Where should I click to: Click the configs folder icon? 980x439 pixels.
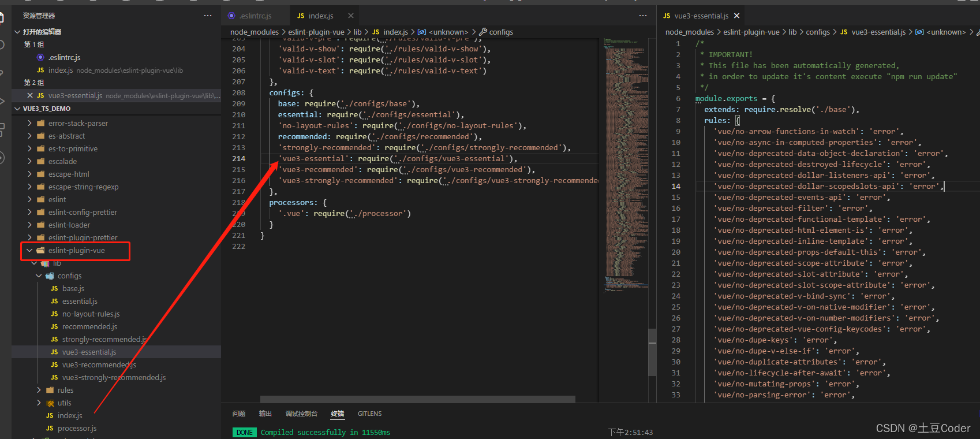pos(50,276)
